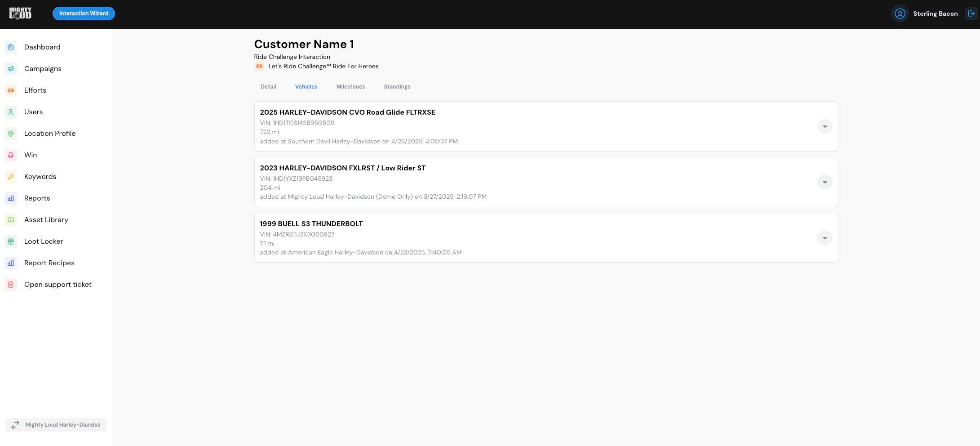The width and height of the screenshot is (980, 446).
Task: Click the Loot Locker gift icon
Action: pyautogui.click(x=11, y=241)
